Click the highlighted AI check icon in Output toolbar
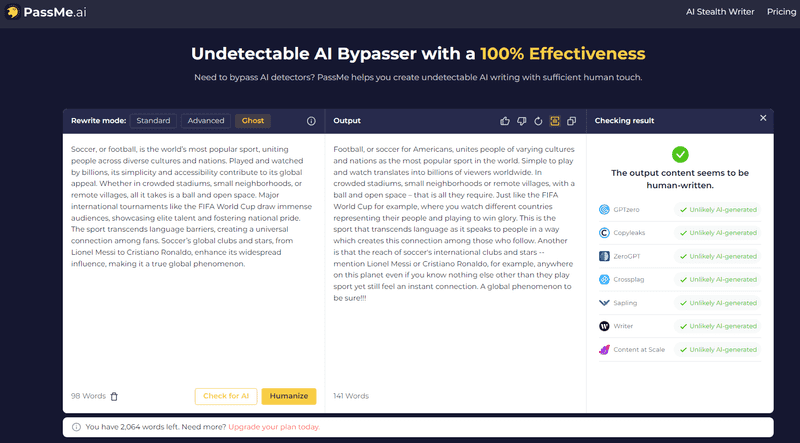This screenshot has height=443, width=800. coord(555,121)
